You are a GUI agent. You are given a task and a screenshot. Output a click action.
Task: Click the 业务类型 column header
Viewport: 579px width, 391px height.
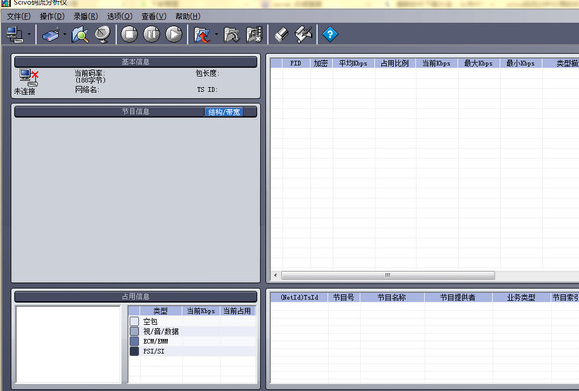521,298
